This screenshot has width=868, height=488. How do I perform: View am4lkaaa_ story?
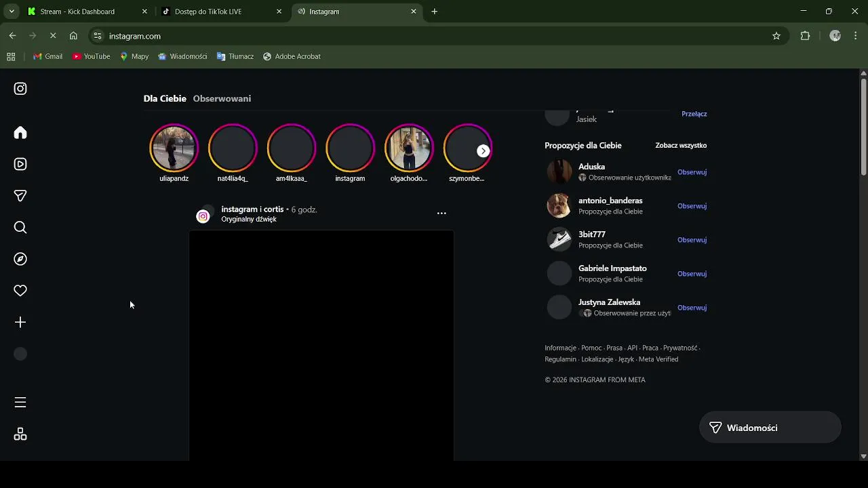point(292,148)
